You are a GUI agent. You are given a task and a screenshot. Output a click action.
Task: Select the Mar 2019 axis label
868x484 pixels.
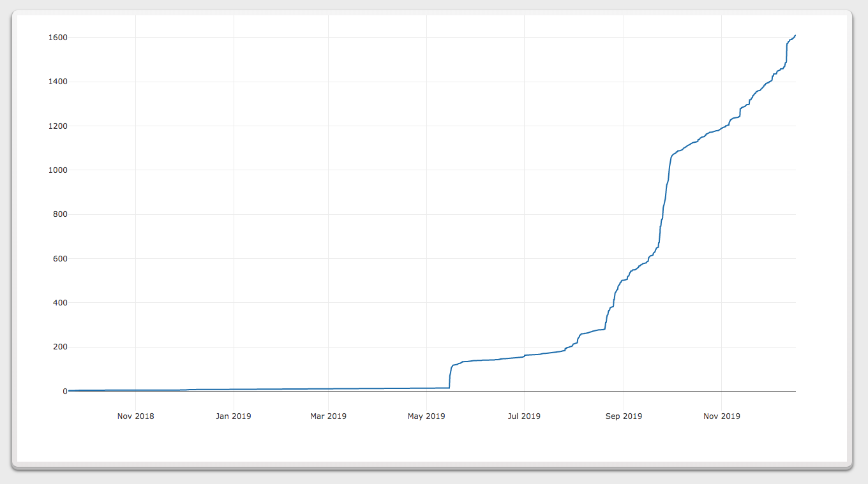point(328,416)
